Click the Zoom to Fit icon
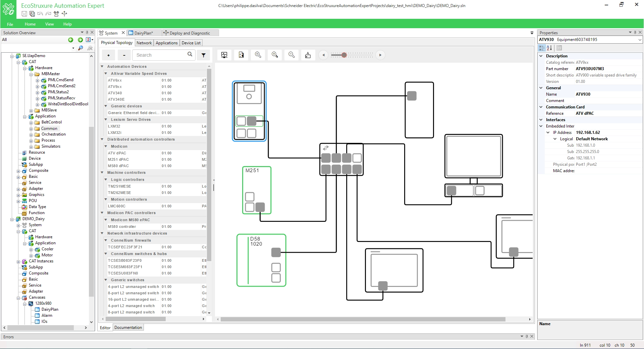Screen dimensions: 644x349 coord(258,55)
